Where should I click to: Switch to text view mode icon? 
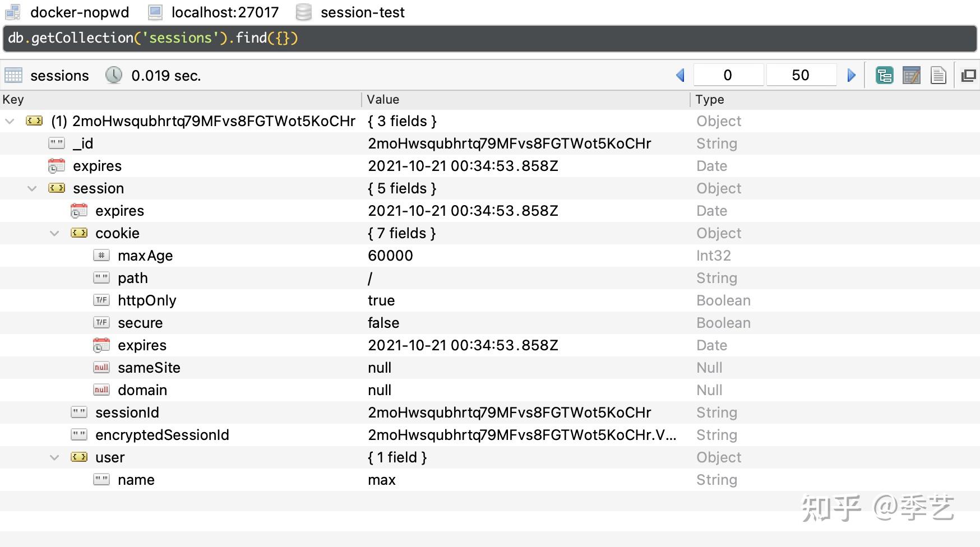938,75
